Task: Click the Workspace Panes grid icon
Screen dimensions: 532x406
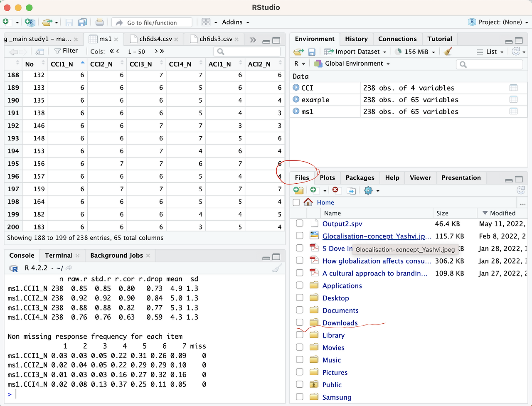Action: click(206, 22)
